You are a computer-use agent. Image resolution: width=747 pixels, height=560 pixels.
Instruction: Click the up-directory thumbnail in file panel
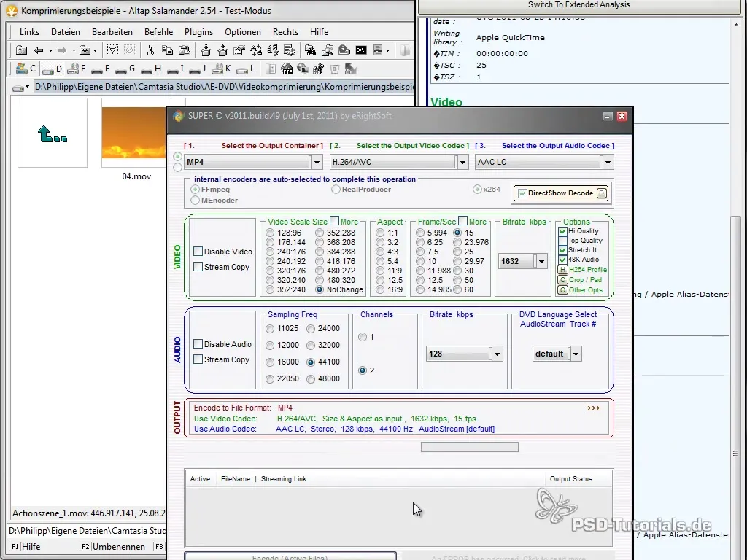tap(53, 133)
